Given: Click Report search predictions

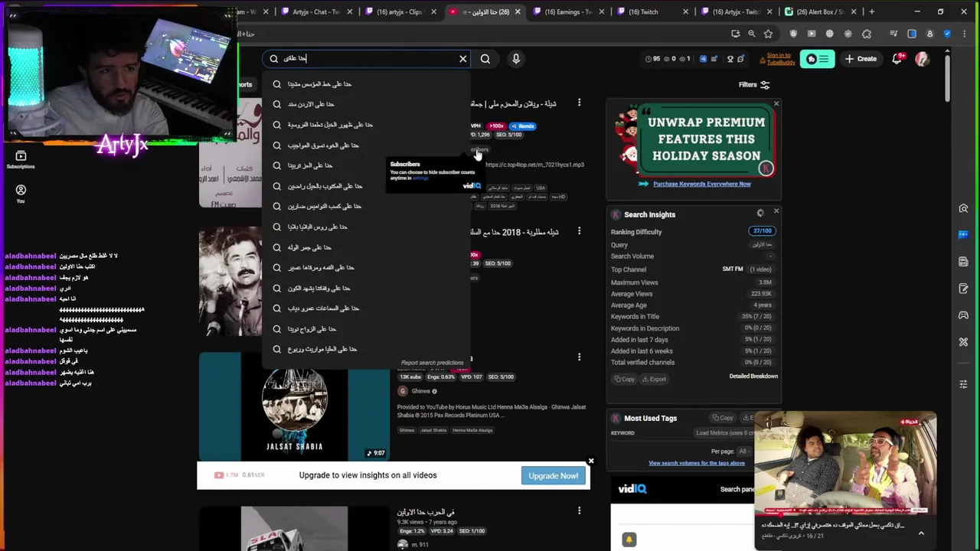Looking at the screenshot, I should point(432,363).
